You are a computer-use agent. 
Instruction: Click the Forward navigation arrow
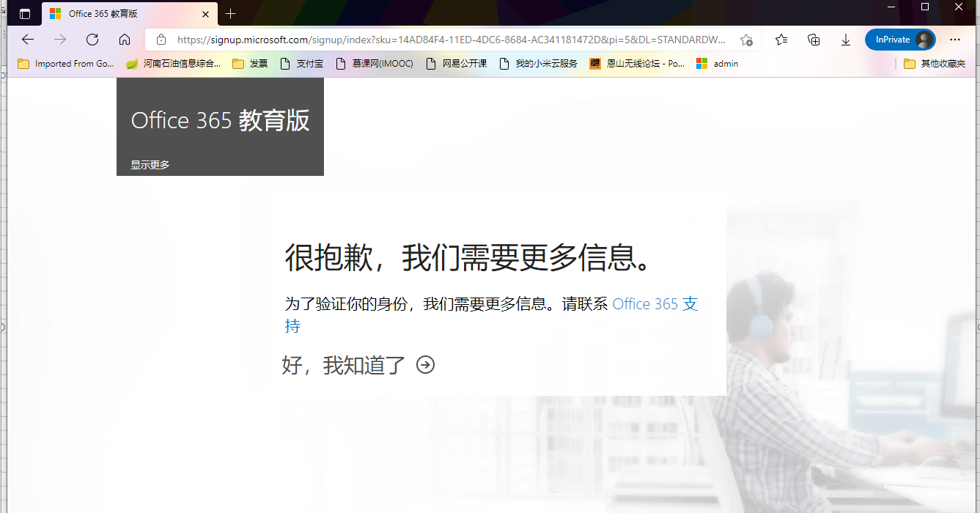tap(60, 40)
